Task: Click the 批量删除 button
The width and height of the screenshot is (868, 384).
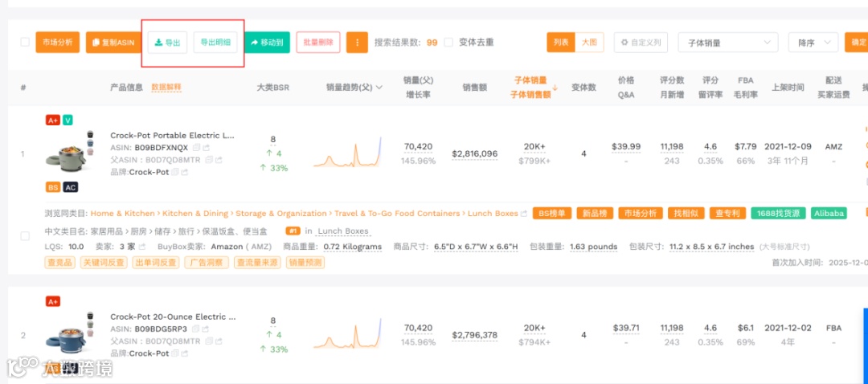Action: (x=318, y=42)
